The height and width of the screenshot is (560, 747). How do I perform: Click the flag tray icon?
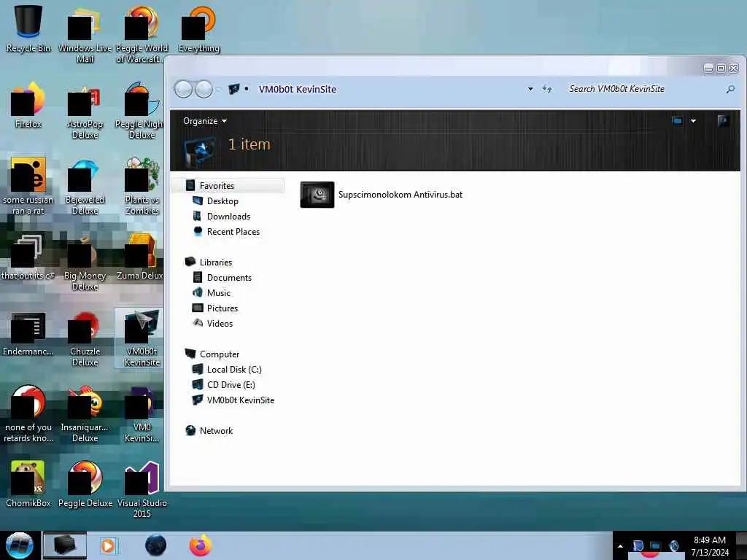638,545
